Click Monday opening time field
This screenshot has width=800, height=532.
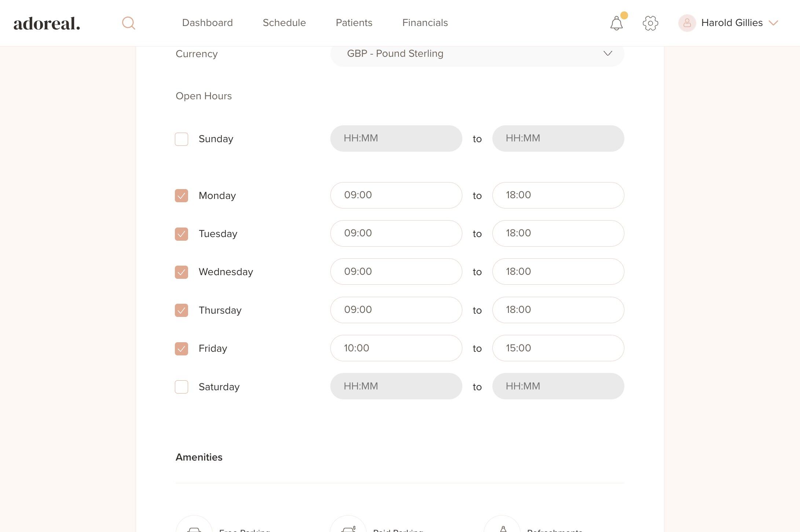click(x=396, y=195)
